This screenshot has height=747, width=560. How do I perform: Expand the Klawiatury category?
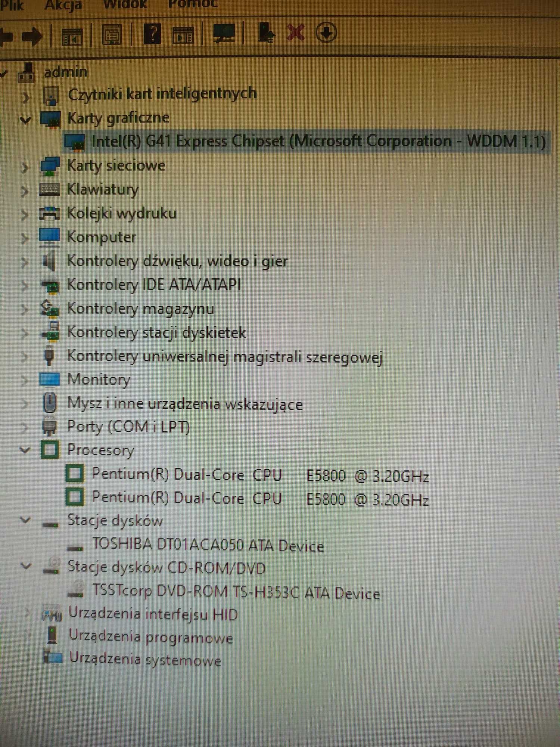click(x=25, y=191)
